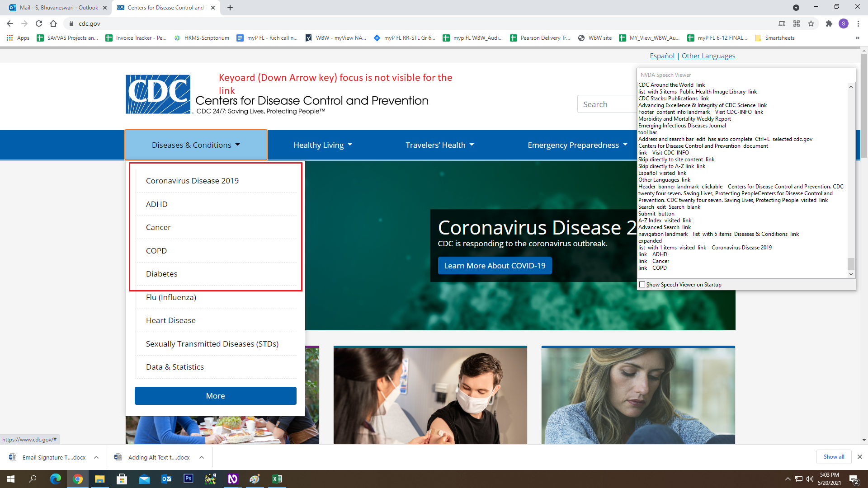Open SAVVAS Projects bookmark
The image size is (868, 488).
point(68,38)
